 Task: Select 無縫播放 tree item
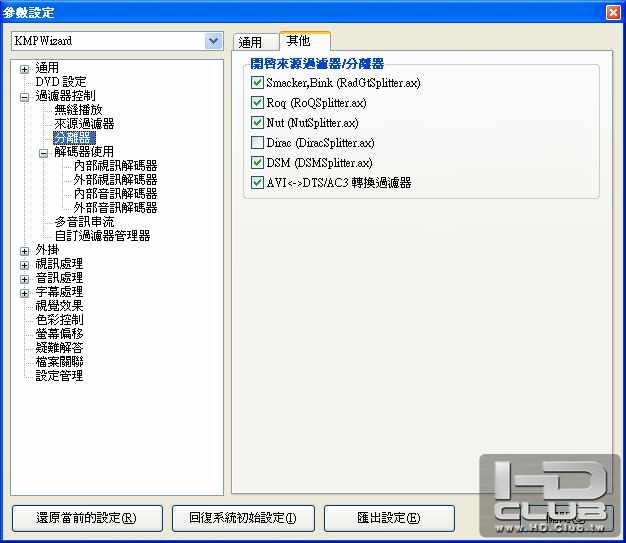[78, 110]
